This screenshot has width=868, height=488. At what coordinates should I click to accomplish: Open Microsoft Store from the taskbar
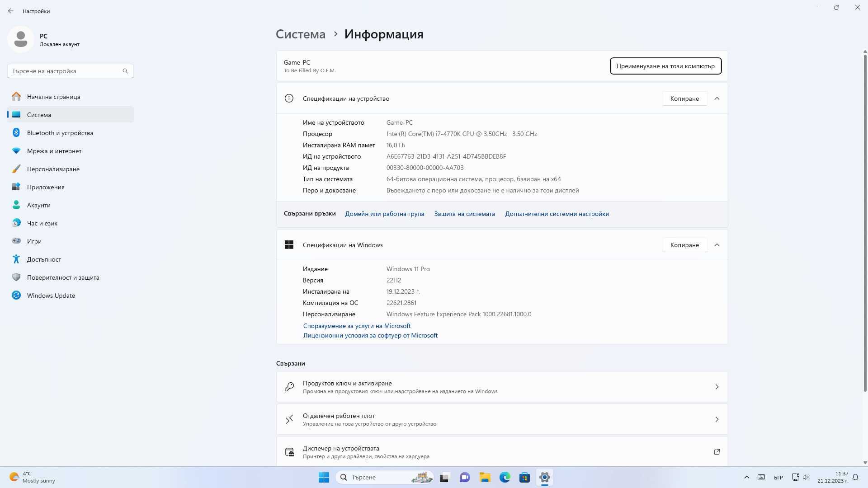(x=524, y=477)
